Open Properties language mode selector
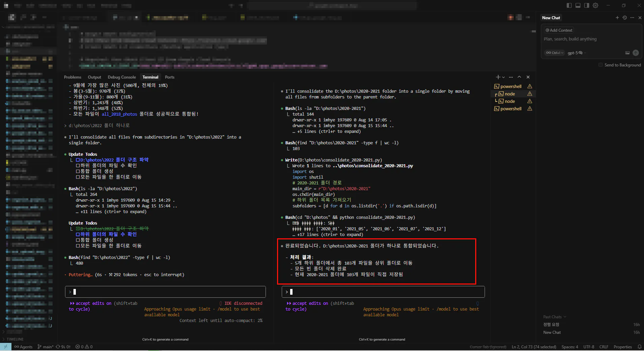 tap(622, 347)
